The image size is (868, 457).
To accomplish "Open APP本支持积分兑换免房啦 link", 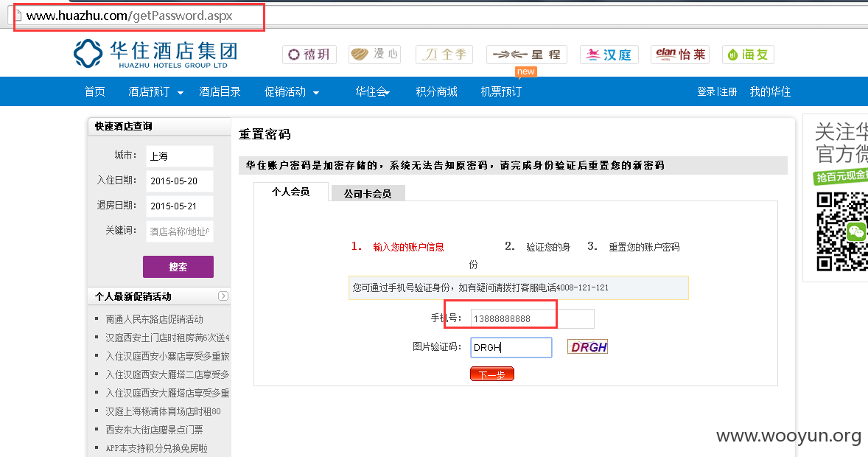I will [x=157, y=448].
